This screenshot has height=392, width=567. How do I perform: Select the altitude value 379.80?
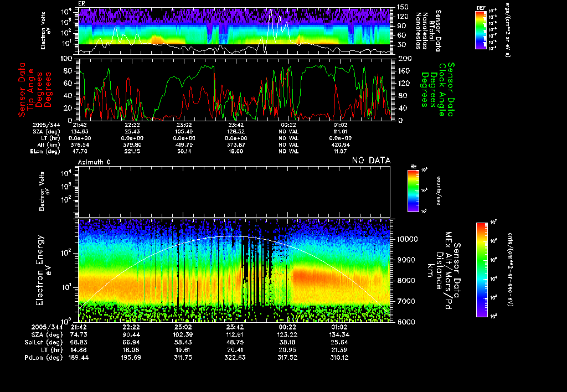coord(132,145)
